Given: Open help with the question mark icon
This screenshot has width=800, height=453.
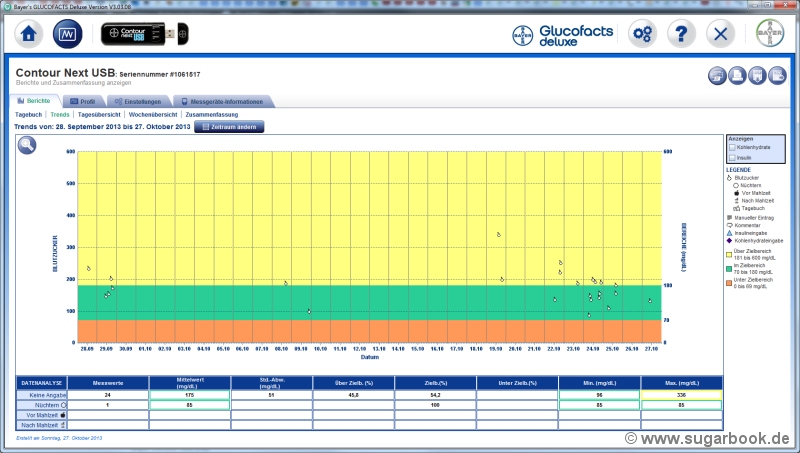Looking at the screenshot, I should (x=681, y=33).
